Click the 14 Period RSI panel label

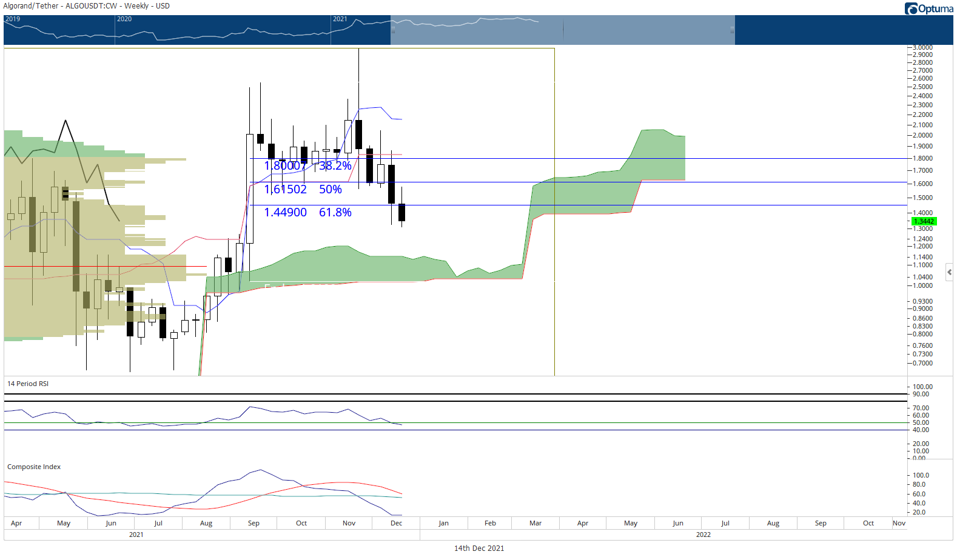click(x=28, y=384)
